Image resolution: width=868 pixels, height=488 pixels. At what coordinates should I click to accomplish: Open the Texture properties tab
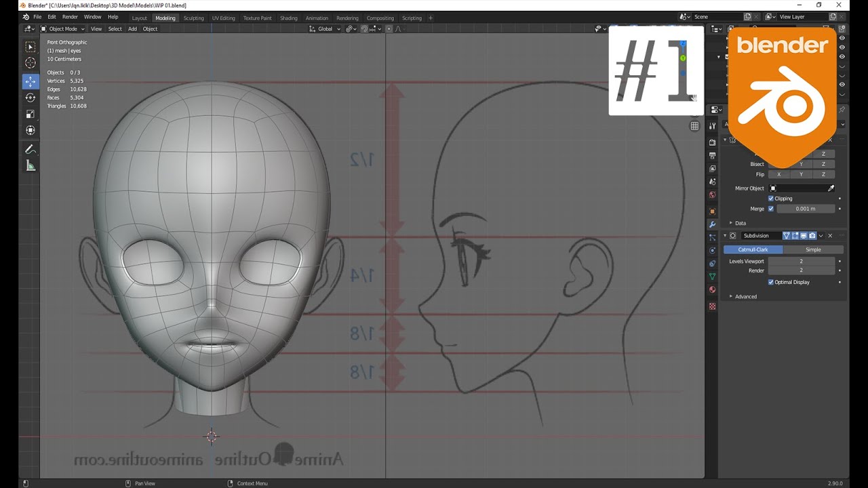(712, 306)
